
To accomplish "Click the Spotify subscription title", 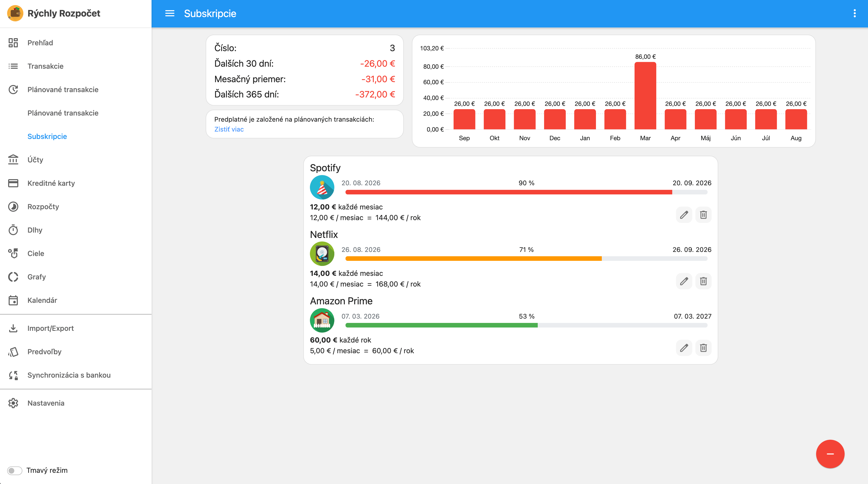I will pyautogui.click(x=325, y=168).
